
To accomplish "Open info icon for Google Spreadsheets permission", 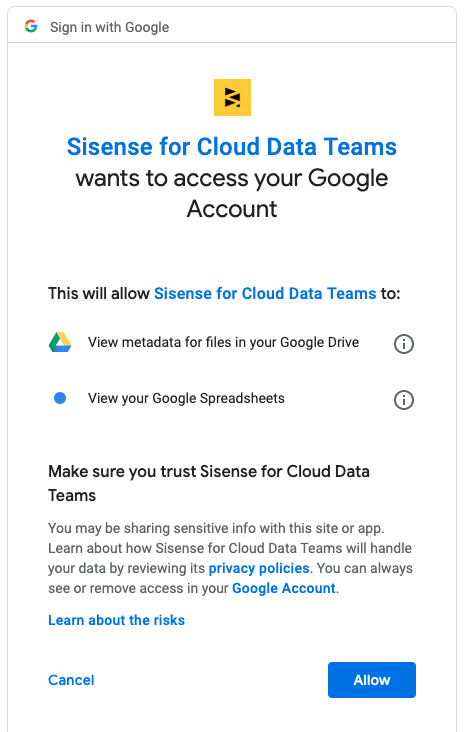I will (404, 400).
